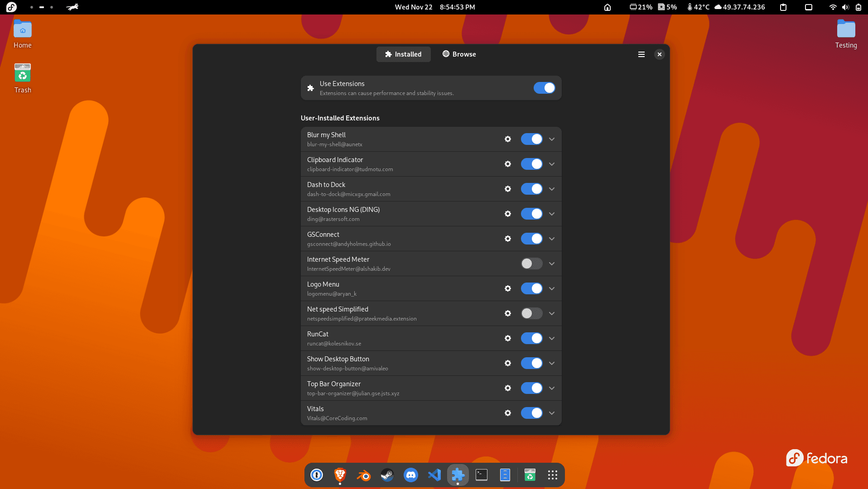Launch Blender from the dock
This screenshot has width=868, height=489.
[x=364, y=475]
